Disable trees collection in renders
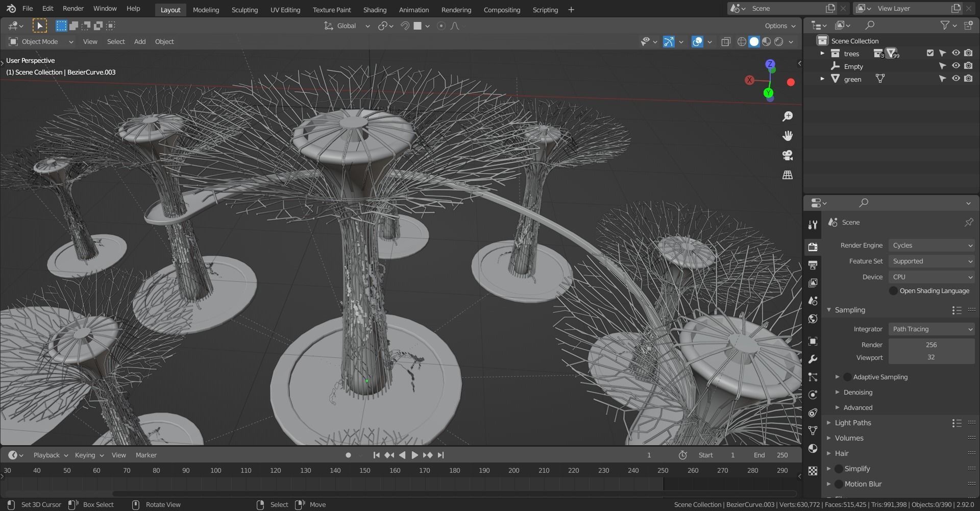The width and height of the screenshot is (980, 511). click(968, 53)
